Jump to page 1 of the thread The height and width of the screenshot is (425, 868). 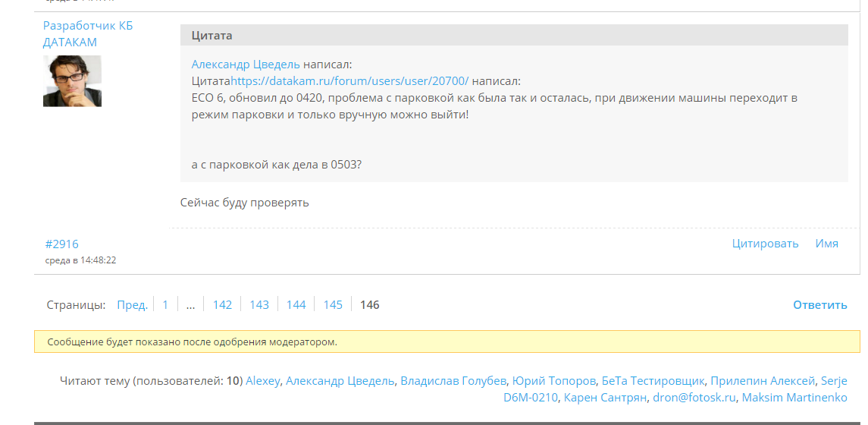point(165,305)
